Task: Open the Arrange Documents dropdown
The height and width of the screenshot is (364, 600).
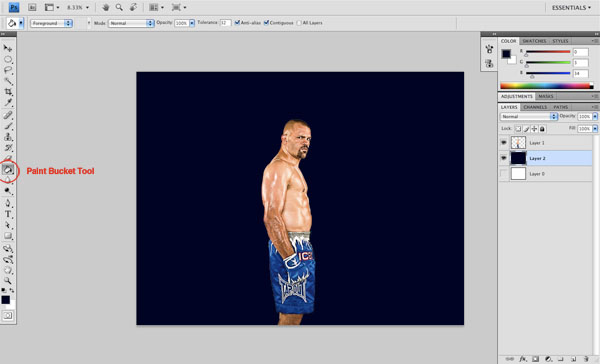Action: [x=157, y=7]
